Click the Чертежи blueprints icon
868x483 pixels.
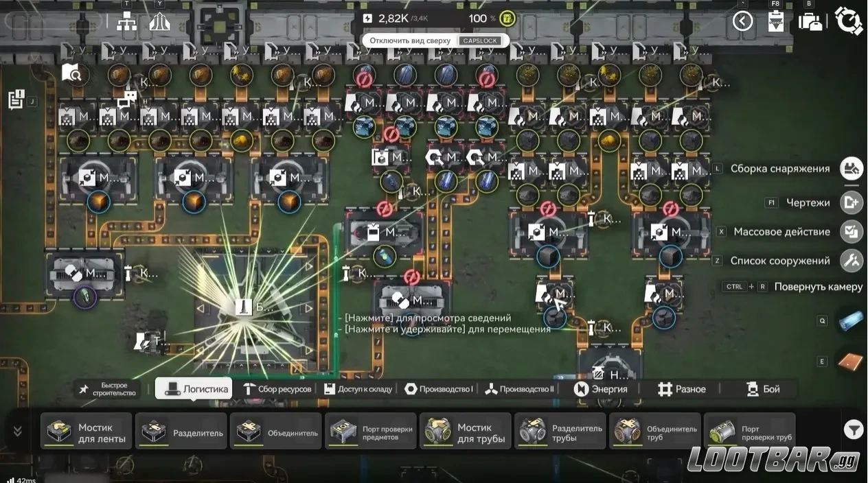click(x=852, y=202)
